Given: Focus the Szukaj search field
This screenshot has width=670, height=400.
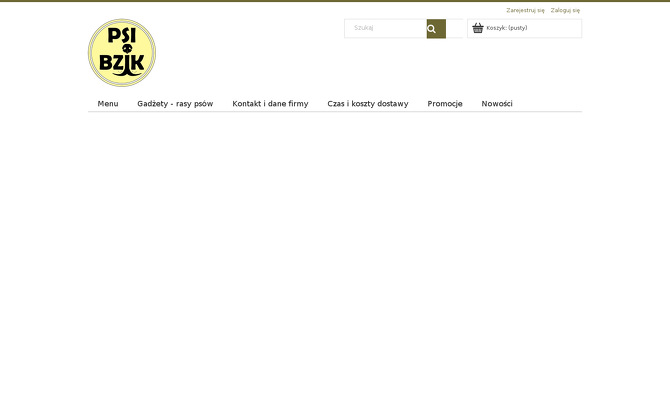Looking at the screenshot, I should [x=385, y=28].
